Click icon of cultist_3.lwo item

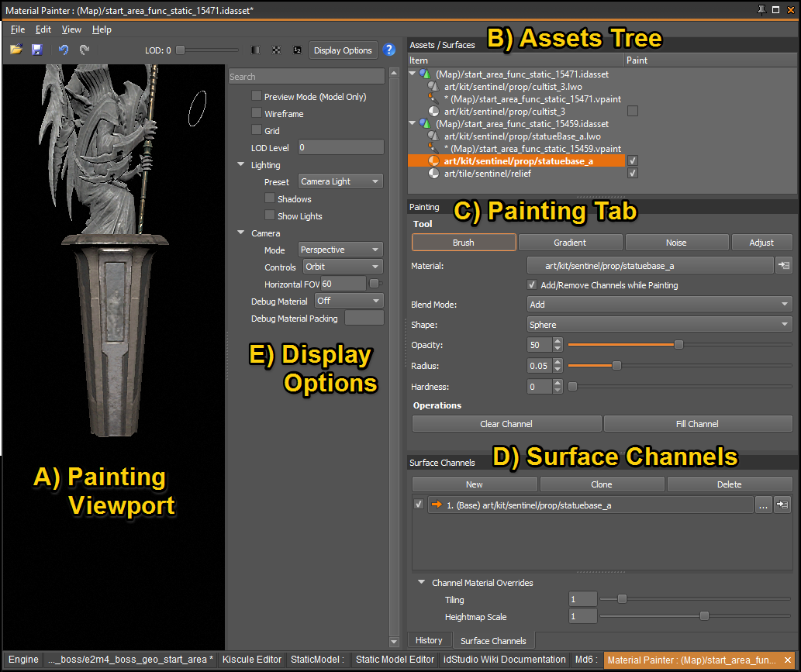(x=433, y=86)
